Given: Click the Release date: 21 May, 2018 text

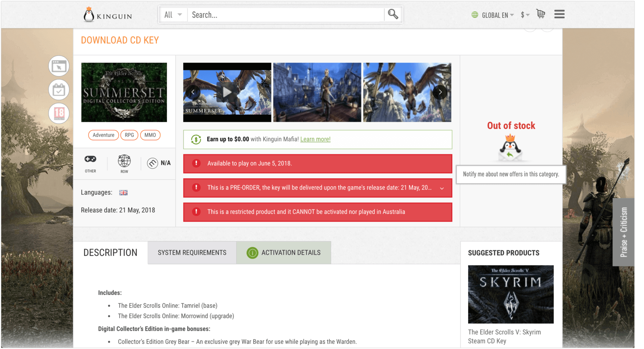Looking at the screenshot, I should point(118,210).
